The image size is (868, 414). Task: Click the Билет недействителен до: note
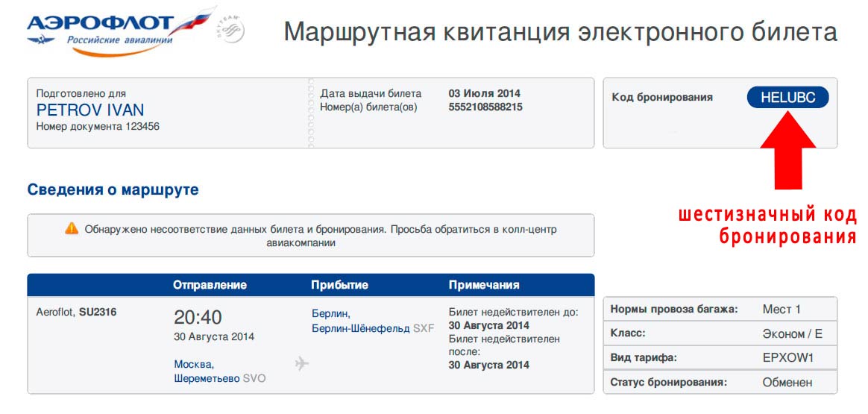[x=513, y=313]
